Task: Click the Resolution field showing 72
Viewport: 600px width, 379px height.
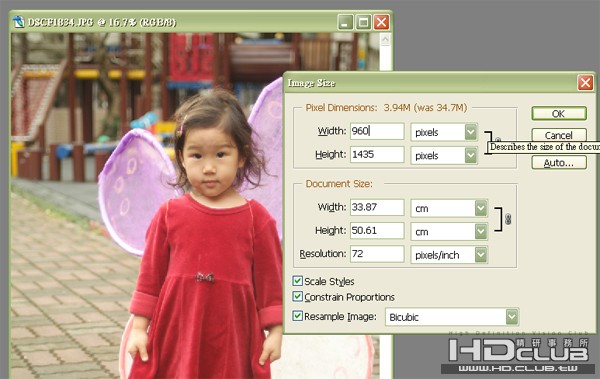Action: 377,254
